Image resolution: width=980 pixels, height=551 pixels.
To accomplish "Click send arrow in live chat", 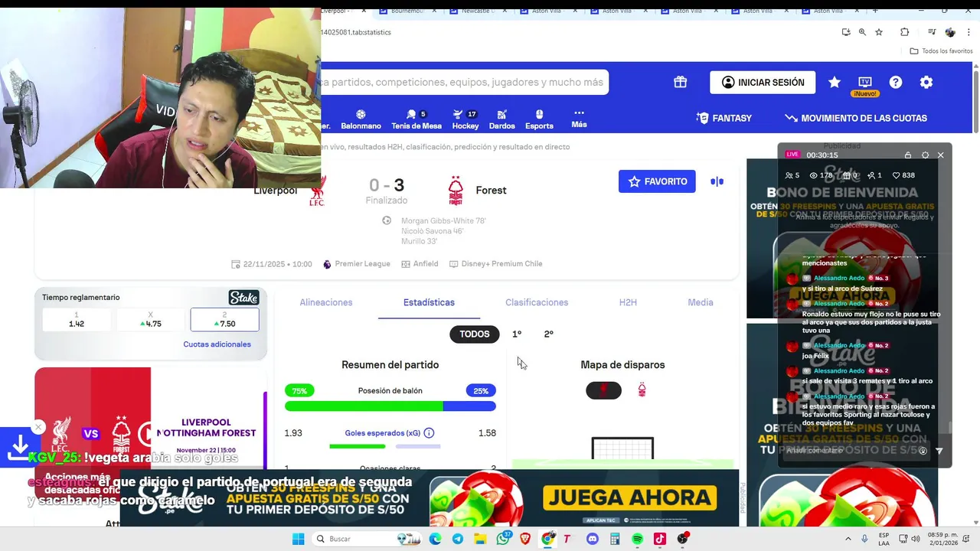I will pyautogui.click(x=939, y=451).
